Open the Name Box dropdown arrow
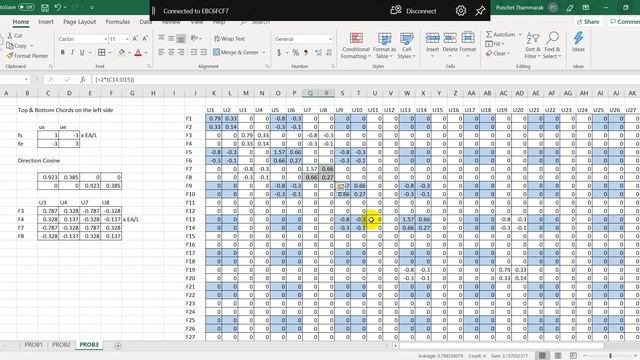640x360 pixels. (x=26, y=80)
